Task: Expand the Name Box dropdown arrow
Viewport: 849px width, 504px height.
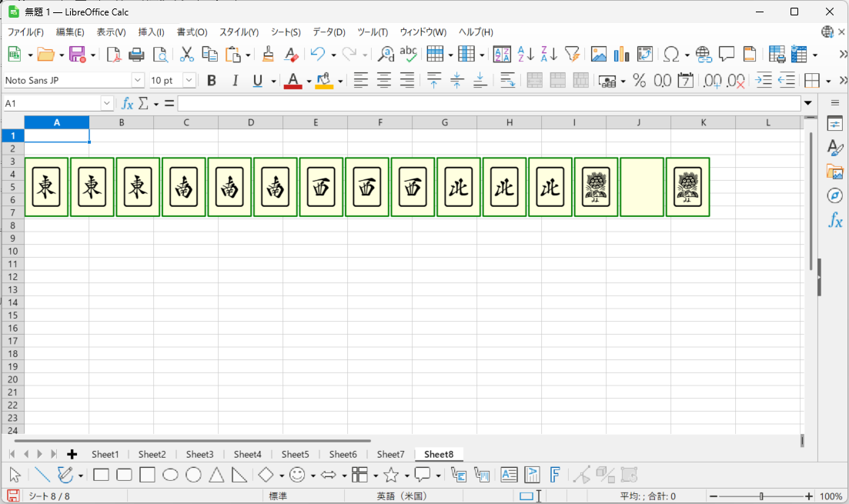Action: (x=107, y=103)
